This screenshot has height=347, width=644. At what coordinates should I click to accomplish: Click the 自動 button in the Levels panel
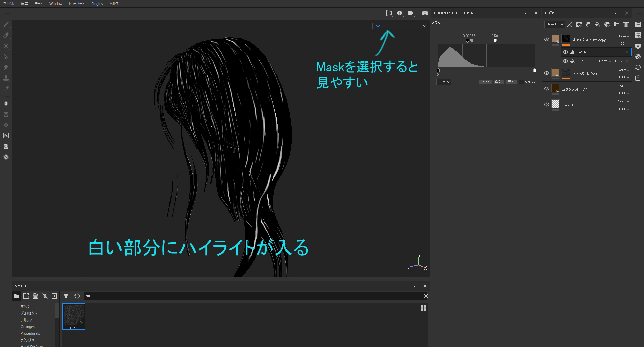[x=499, y=82]
